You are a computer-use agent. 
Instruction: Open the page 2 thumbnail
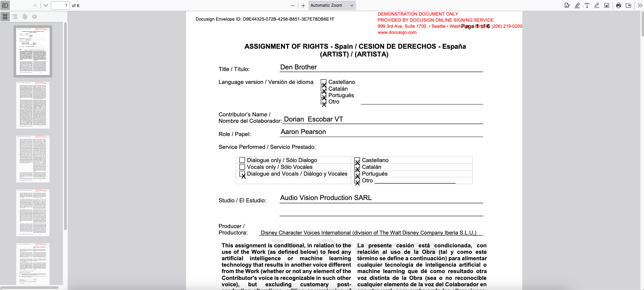click(x=33, y=105)
